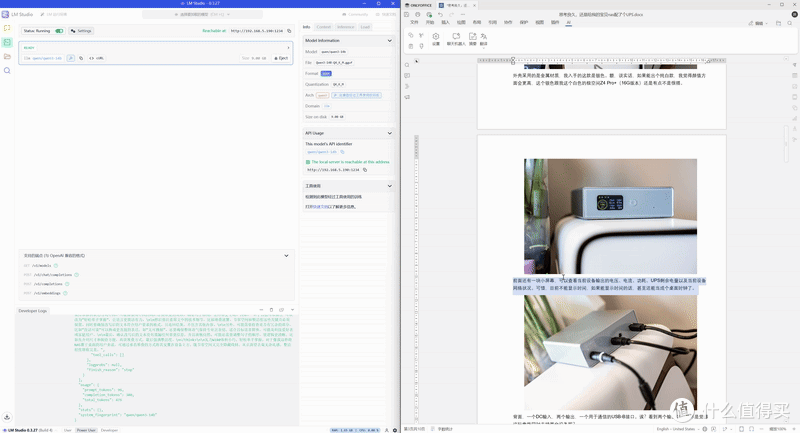Viewport: 800px width, 433px height.
Task: Open the model loader dropdown at LM Studio top
Action: click(x=202, y=14)
